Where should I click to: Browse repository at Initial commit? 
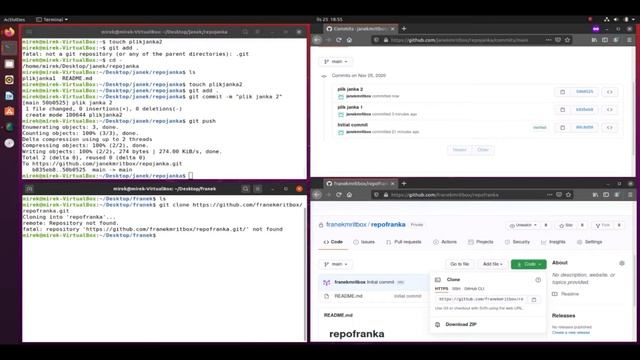click(x=610, y=127)
